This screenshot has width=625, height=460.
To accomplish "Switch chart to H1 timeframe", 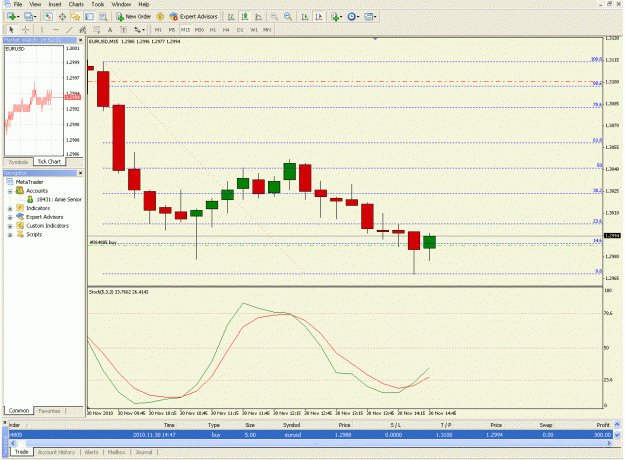I will click(x=213, y=29).
